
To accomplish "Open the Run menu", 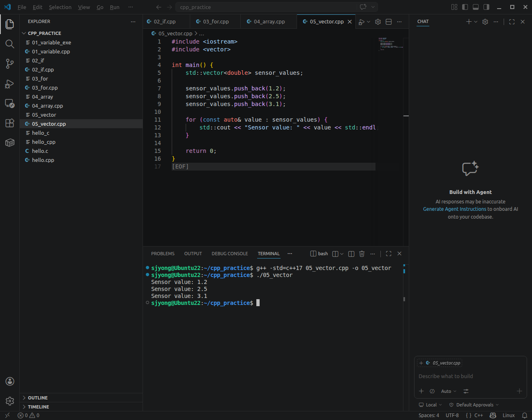I will point(115,7).
